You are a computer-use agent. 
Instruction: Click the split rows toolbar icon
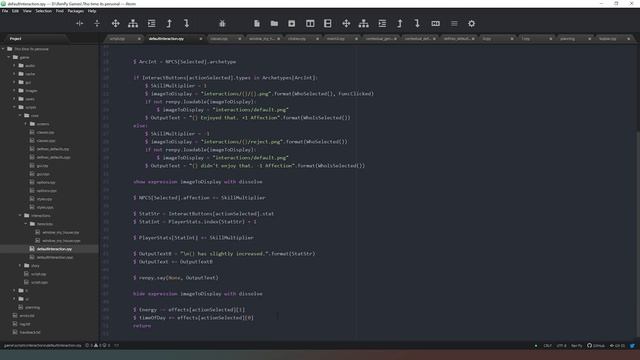(x=328, y=24)
